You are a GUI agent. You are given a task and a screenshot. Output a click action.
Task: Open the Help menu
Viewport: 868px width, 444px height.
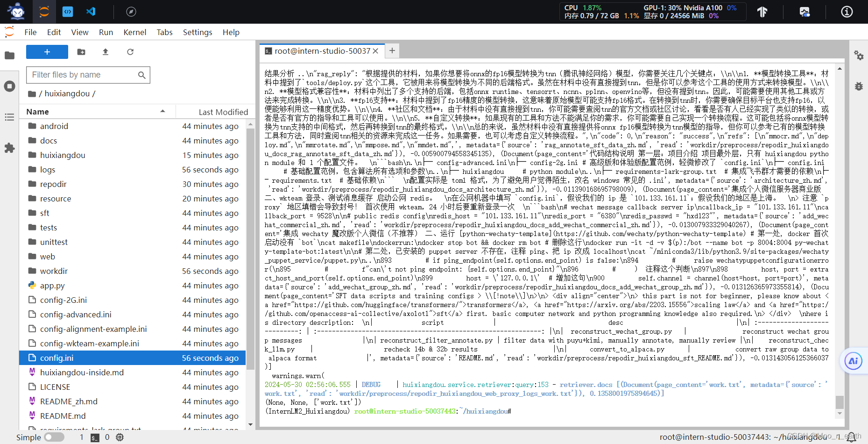click(231, 32)
